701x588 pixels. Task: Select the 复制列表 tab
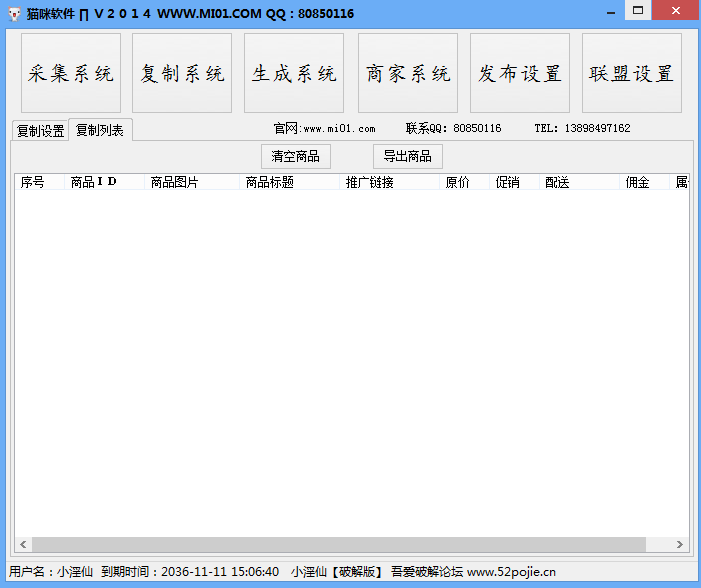point(100,130)
